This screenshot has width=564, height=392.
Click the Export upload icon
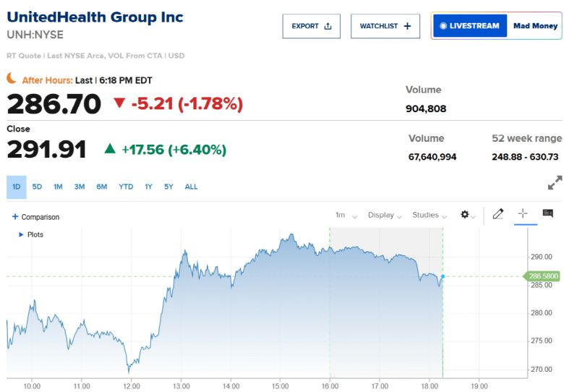click(x=328, y=26)
